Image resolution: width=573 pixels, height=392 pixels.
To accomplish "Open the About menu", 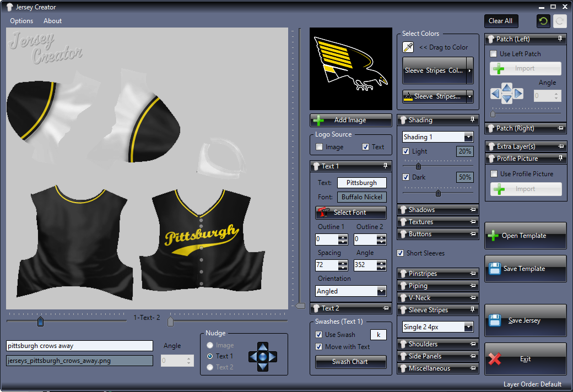I will (53, 21).
